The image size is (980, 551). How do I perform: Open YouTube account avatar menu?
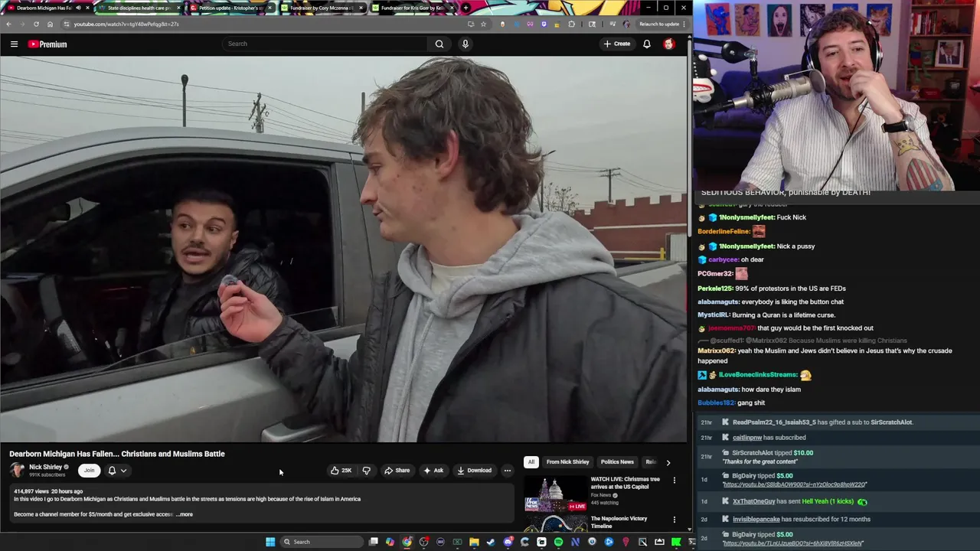(669, 44)
